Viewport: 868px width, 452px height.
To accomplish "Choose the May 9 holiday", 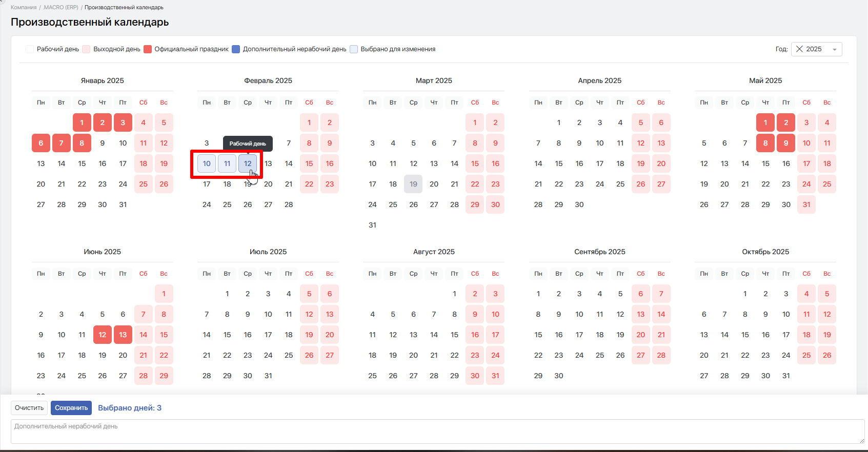I will (x=786, y=143).
